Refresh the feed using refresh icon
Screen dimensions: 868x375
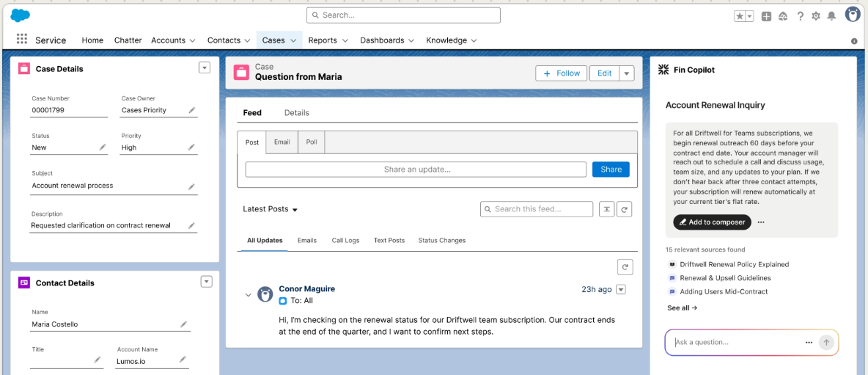point(624,209)
